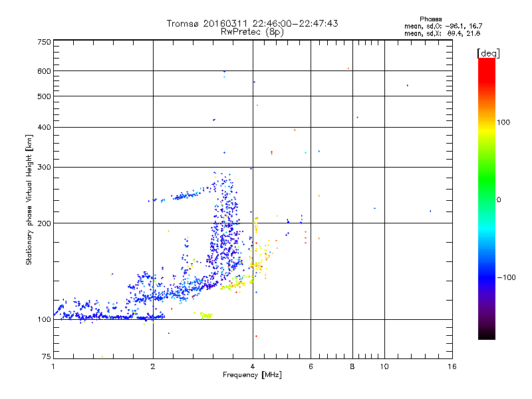Viewport: 532px width, 399px height.
Task: Click the x-axis tick label '1'
Action: (x=53, y=366)
